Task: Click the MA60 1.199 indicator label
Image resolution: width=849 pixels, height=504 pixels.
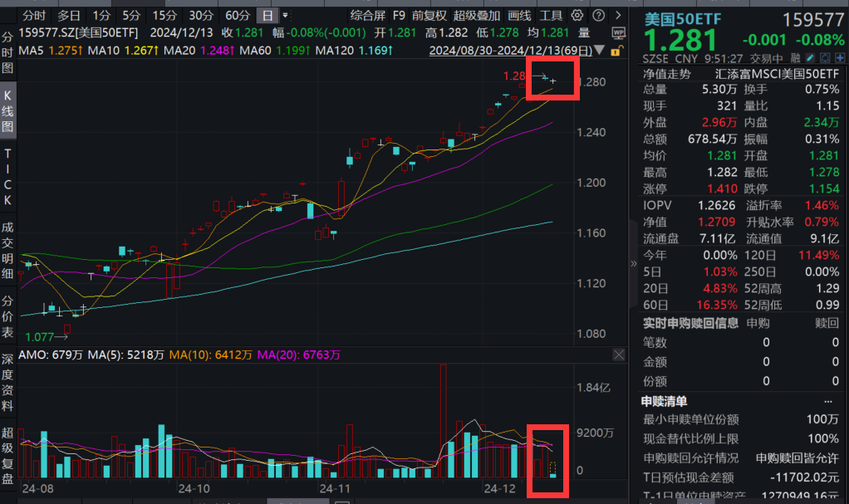Action: pyautogui.click(x=274, y=51)
